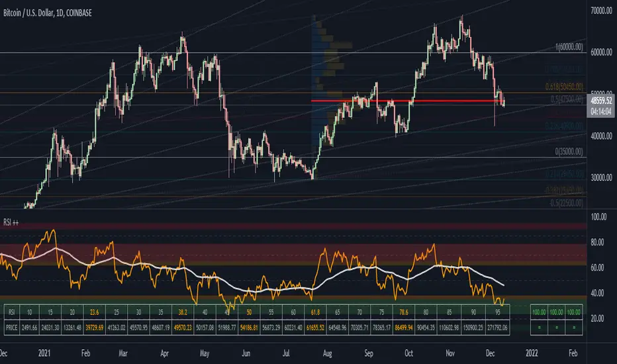
Task: Click the price cell 78365.17
Action: [x=382, y=328]
